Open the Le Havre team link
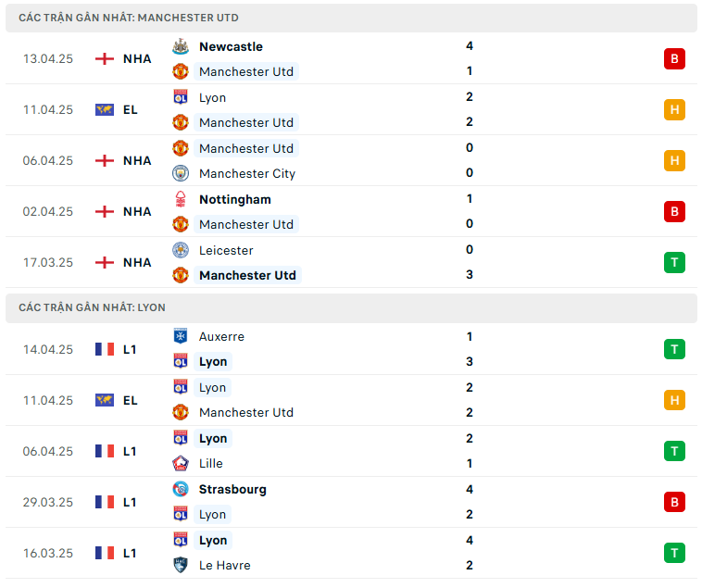The image size is (702, 588). pyautogui.click(x=224, y=565)
